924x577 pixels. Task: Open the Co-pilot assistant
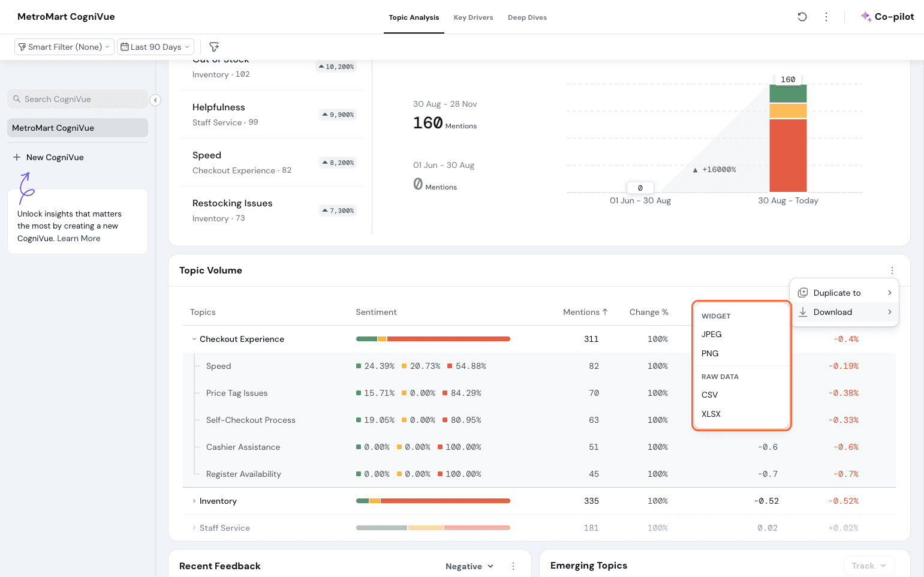887,17
